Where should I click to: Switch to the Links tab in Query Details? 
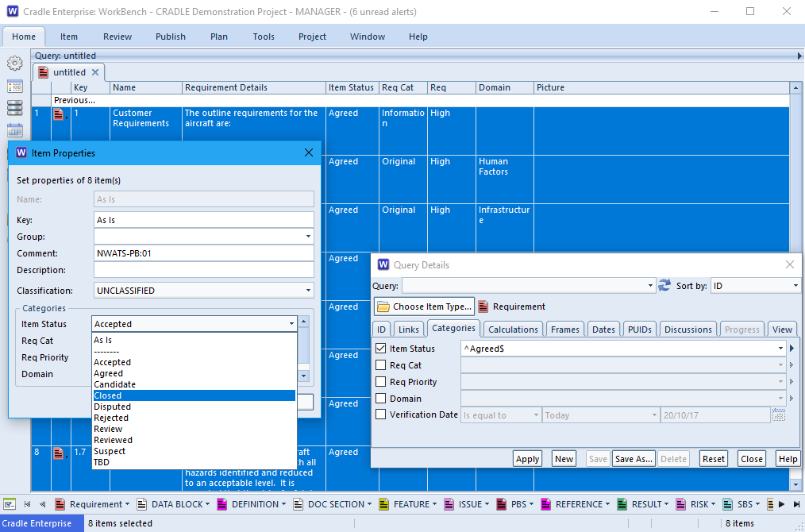pyautogui.click(x=409, y=330)
